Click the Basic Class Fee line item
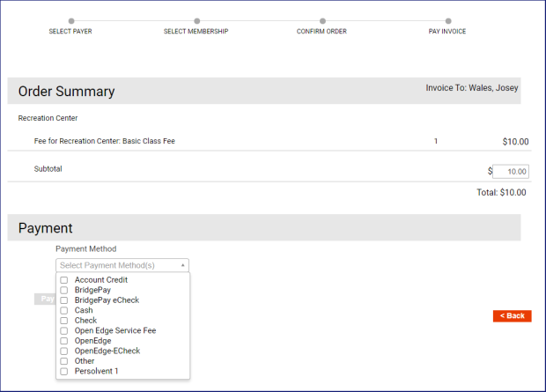 (105, 141)
